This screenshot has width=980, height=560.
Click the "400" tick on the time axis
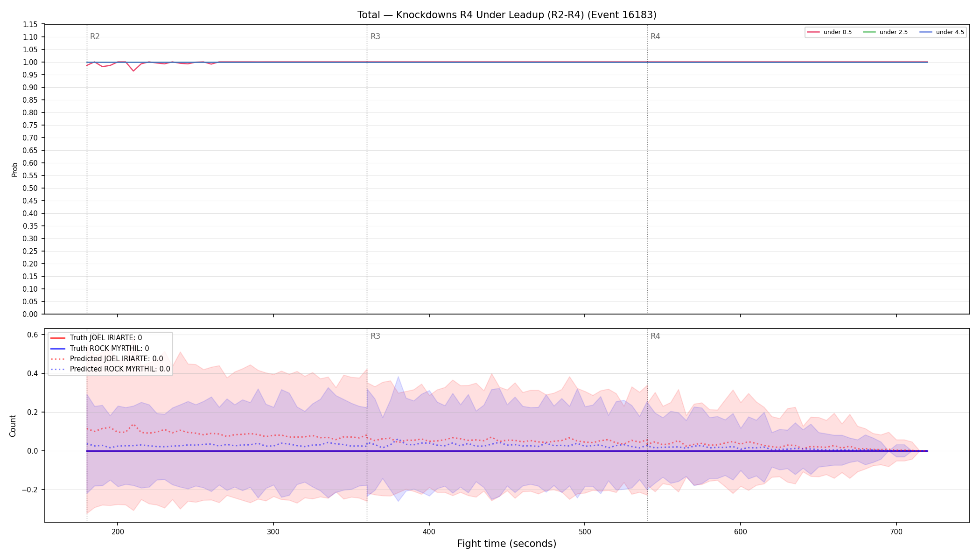pos(429,532)
